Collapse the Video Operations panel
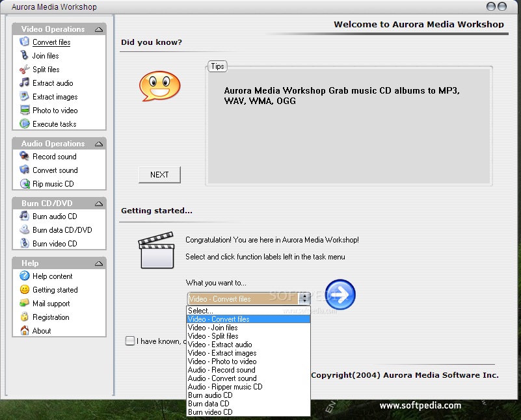Screen dimensions: 521x420 point(99,29)
